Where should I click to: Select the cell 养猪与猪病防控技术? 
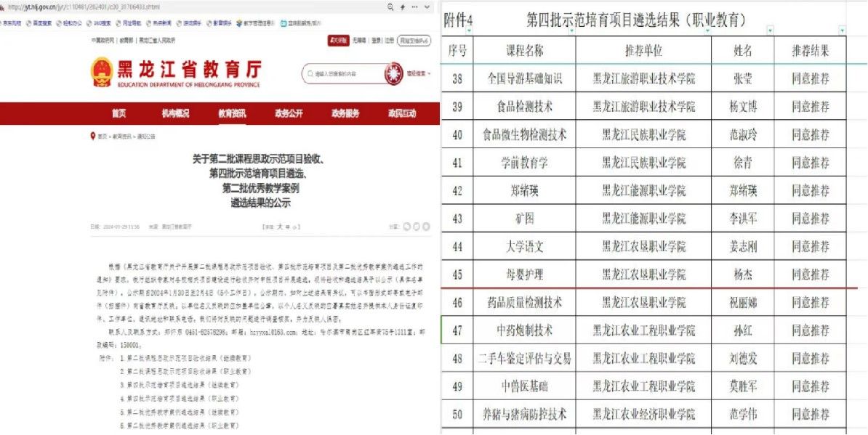coord(525,414)
